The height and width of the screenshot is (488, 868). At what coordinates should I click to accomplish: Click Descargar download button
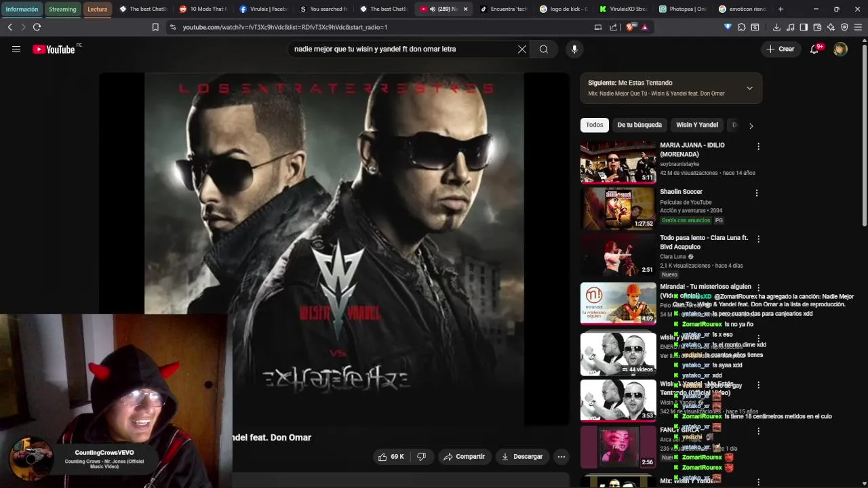[521, 457]
